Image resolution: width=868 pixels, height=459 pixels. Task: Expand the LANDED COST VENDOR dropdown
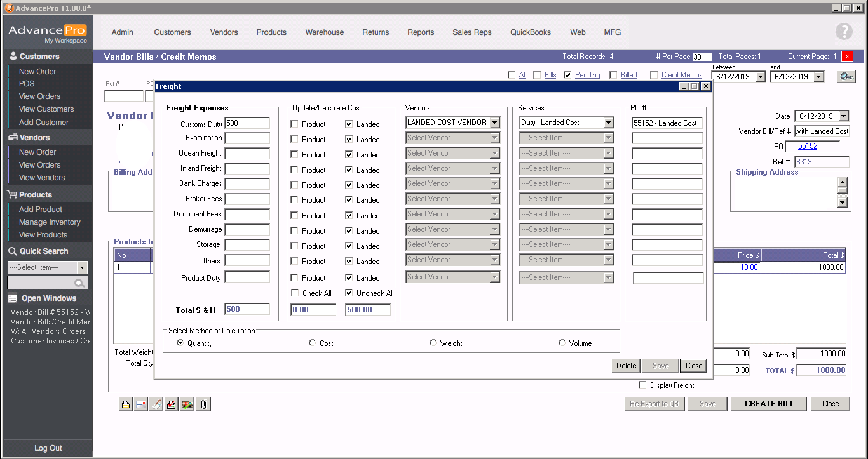494,123
